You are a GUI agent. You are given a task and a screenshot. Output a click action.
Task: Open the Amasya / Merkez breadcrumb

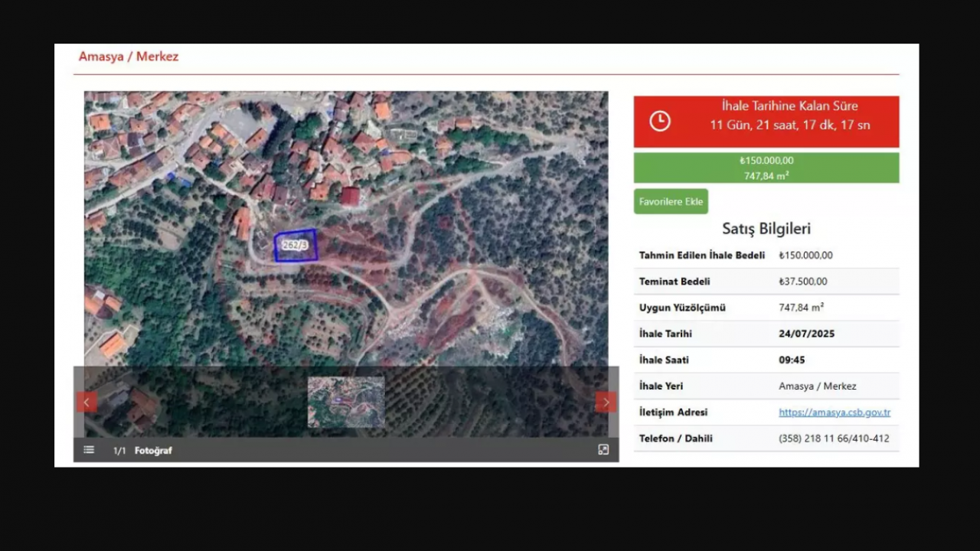129,56
